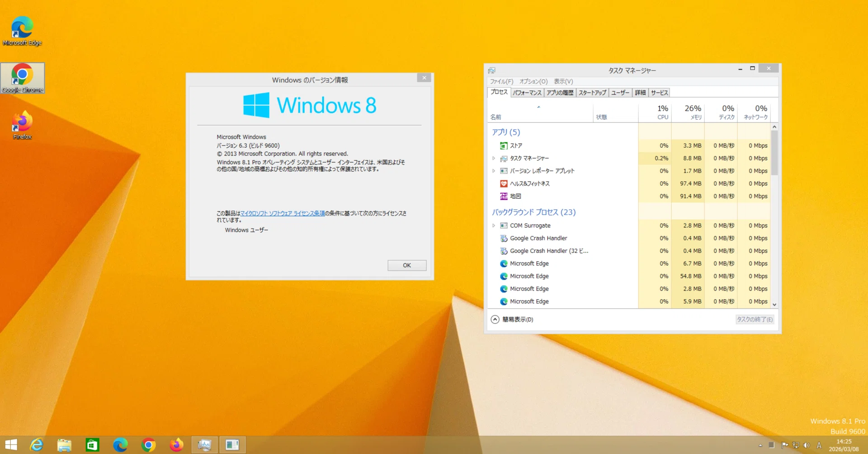Switch to the ユーザー tab

(x=620, y=93)
